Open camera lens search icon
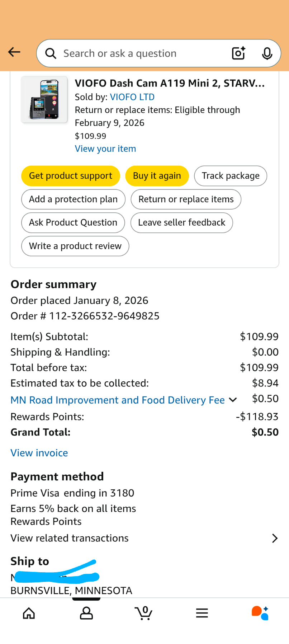Image resolution: width=289 pixels, height=644 pixels. pos(238,53)
